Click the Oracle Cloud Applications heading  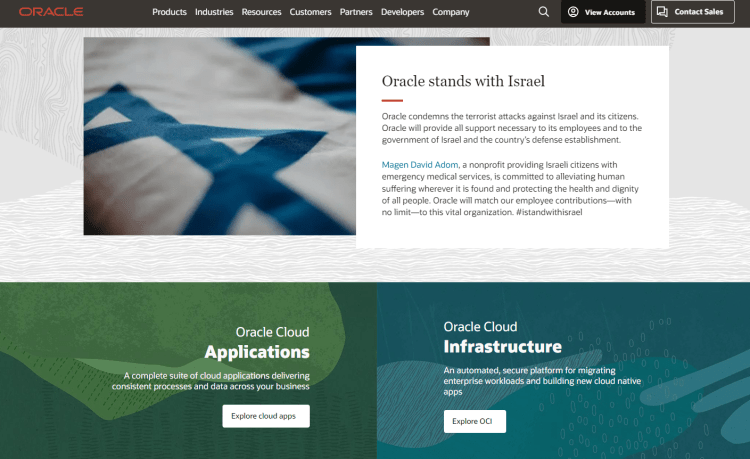click(x=257, y=342)
